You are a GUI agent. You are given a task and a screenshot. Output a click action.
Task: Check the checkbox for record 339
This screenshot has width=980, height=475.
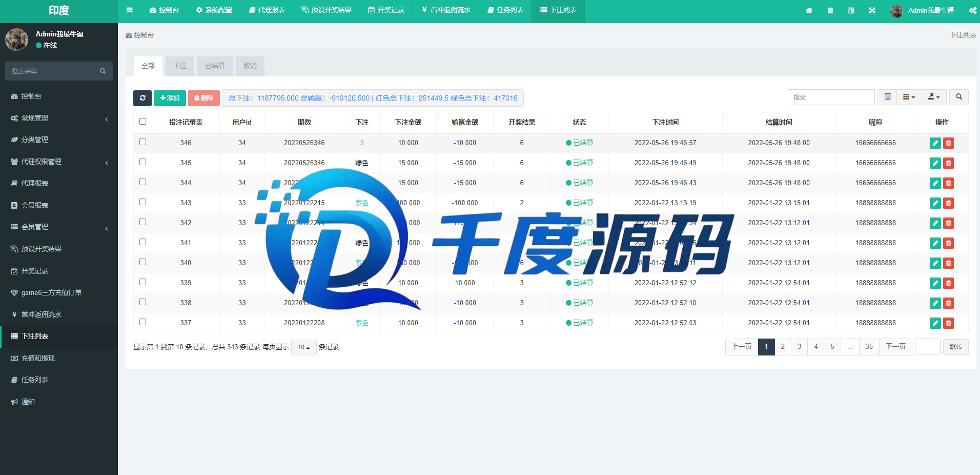142,282
